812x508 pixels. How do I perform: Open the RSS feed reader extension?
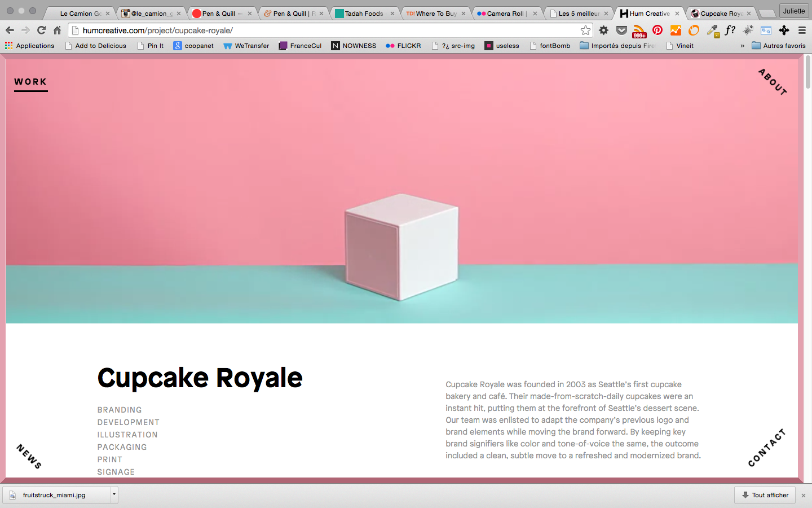pyautogui.click(x=639, y=30)
